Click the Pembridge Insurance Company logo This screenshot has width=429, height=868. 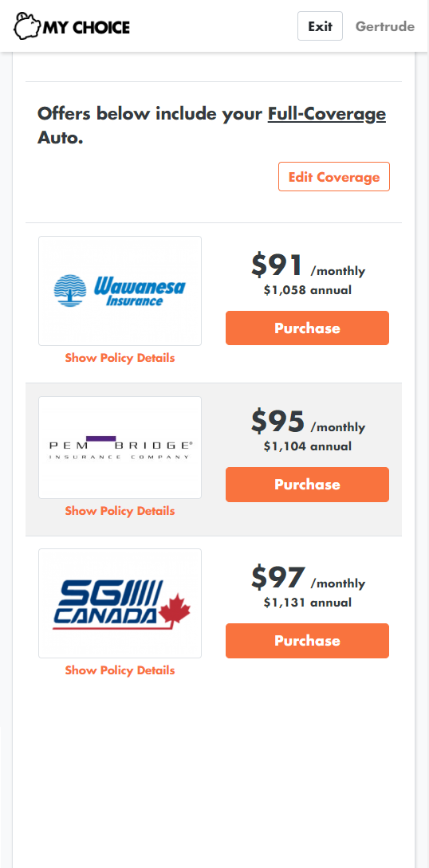coord(120,447)
